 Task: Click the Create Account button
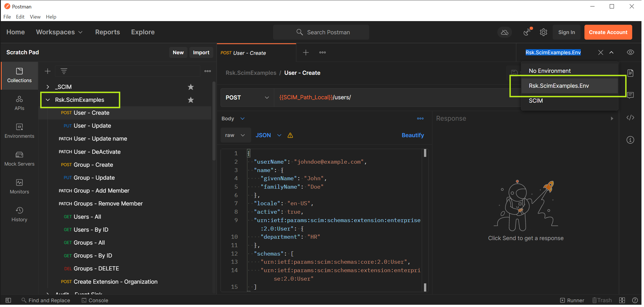tap(608, 32)
